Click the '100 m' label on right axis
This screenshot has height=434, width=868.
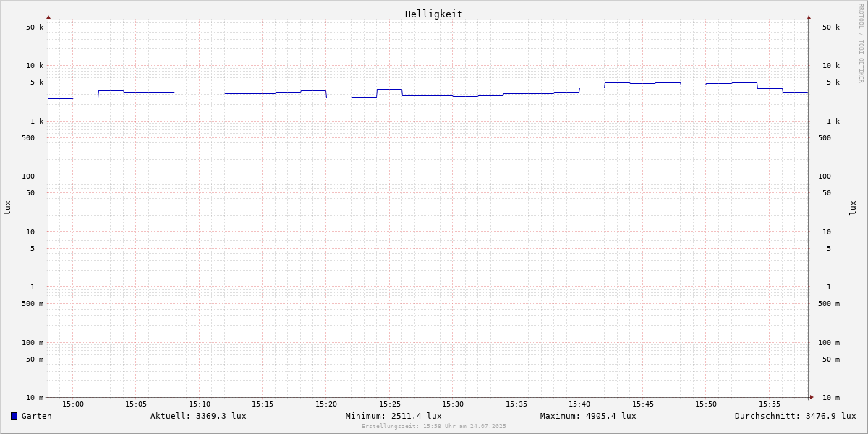(829, 343)
